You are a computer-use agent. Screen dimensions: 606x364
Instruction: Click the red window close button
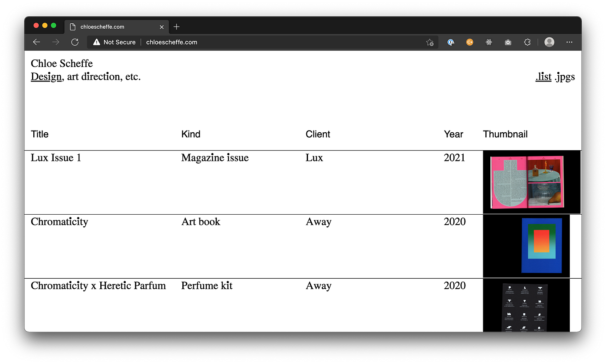coord(36,25)
